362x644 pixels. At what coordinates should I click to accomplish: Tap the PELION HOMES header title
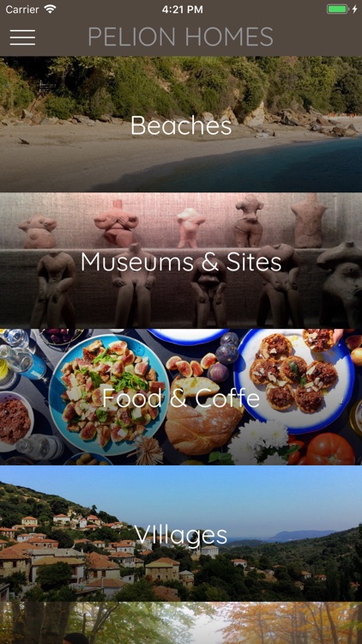click(x=181, y=37)
